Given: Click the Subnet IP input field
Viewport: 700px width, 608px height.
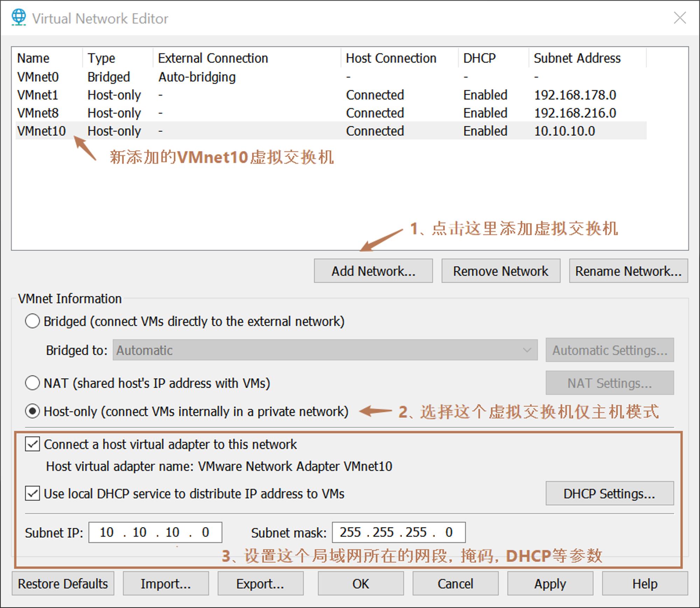Looking at the screenshot, I should pos(155,532).
